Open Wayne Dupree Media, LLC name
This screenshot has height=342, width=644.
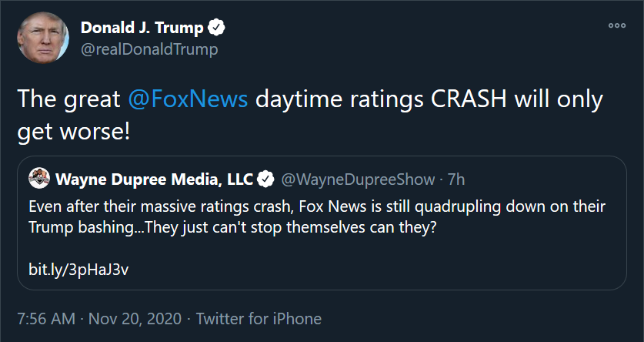(x=155, y=179)
